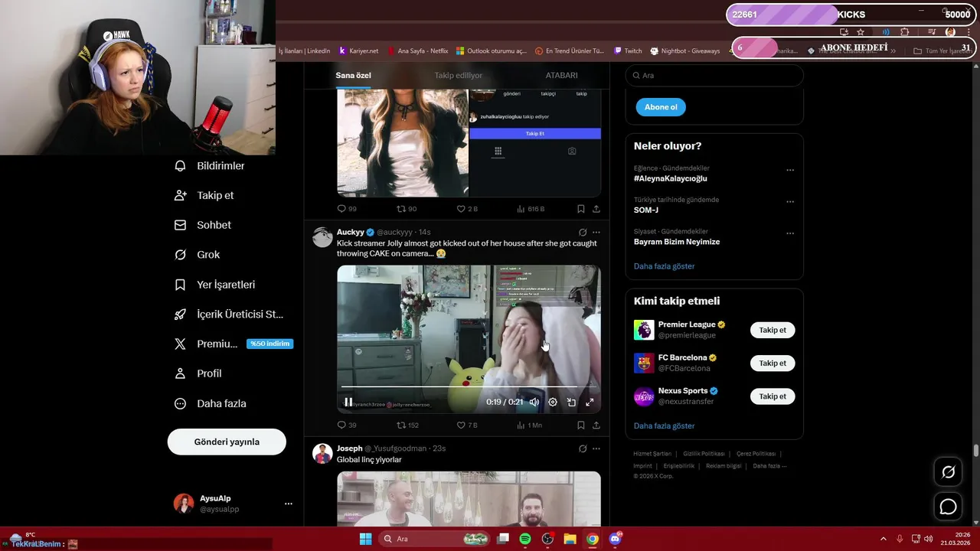Follow Nexus Sports account
The width and height of the screenshot is (980, 551).
click(x=773, y=396)
